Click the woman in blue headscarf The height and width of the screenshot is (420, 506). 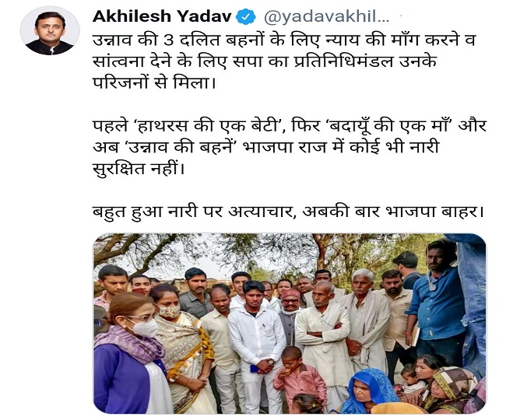click(x=368, y=392)
